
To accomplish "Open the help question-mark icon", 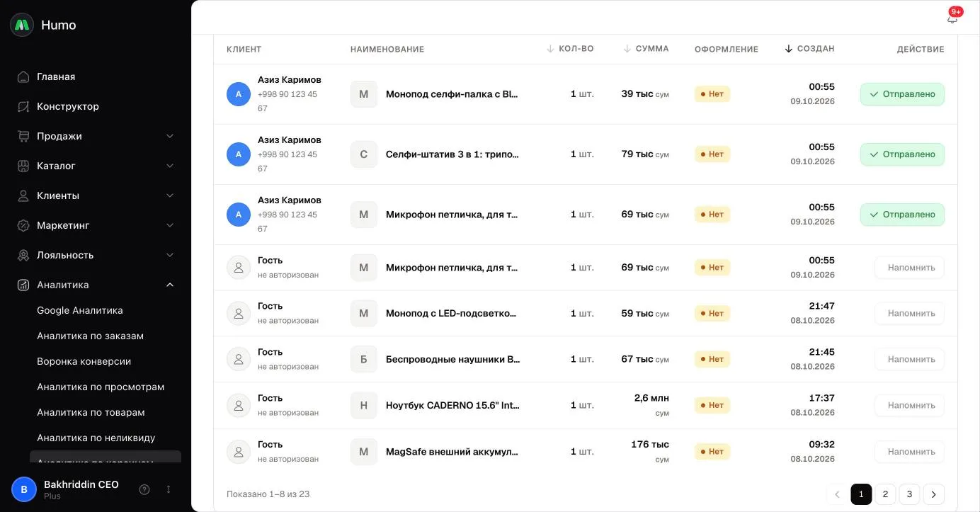I will click(144, 489).
